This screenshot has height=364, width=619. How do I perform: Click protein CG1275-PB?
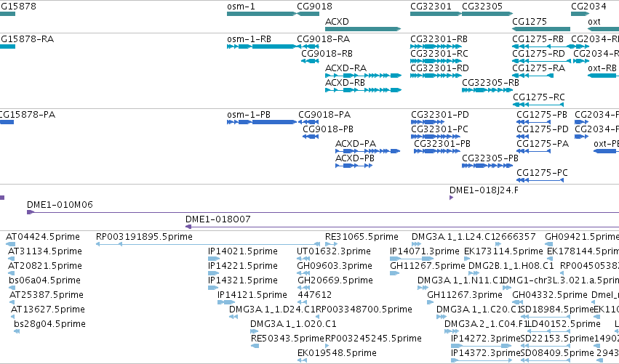(x=533, y=122)
